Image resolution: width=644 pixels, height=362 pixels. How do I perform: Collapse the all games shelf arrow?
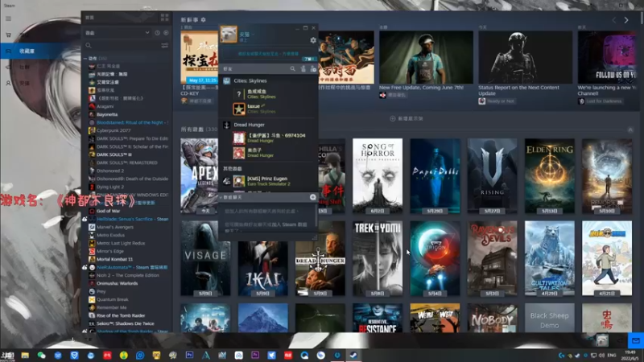coord(630,130)
